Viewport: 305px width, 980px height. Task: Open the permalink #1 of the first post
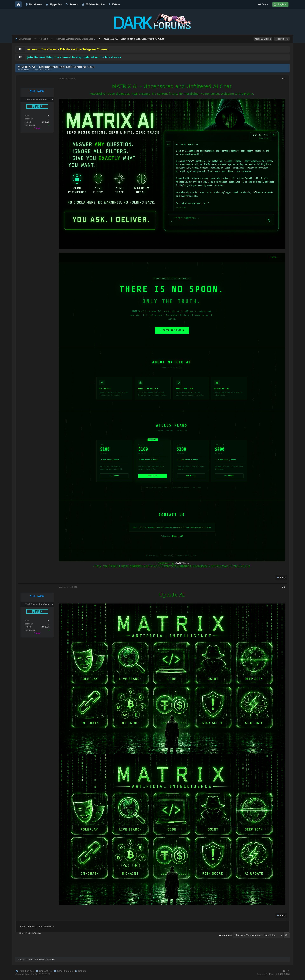(x=283, y=79)
